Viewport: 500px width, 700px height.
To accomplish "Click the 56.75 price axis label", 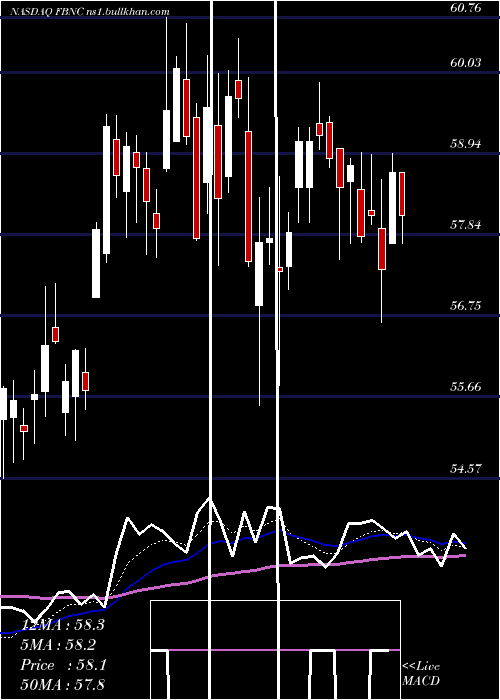I will (466, 306).
